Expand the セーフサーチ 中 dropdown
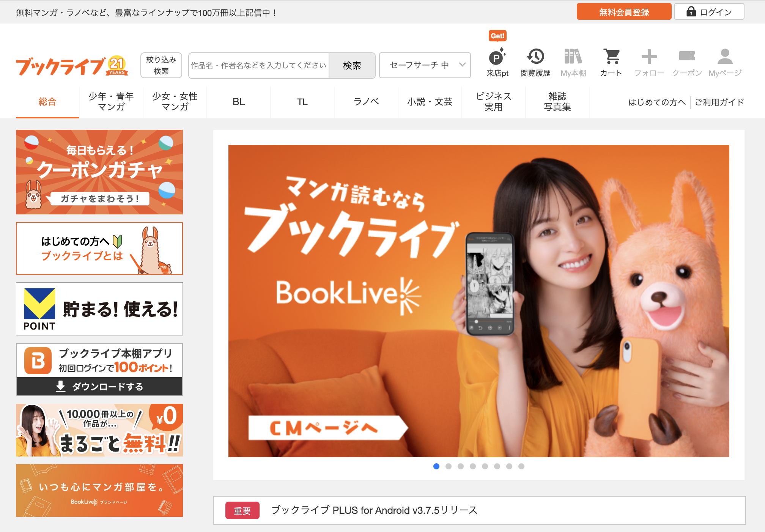This screenshot has height=532, width=765. click(425, 65)
